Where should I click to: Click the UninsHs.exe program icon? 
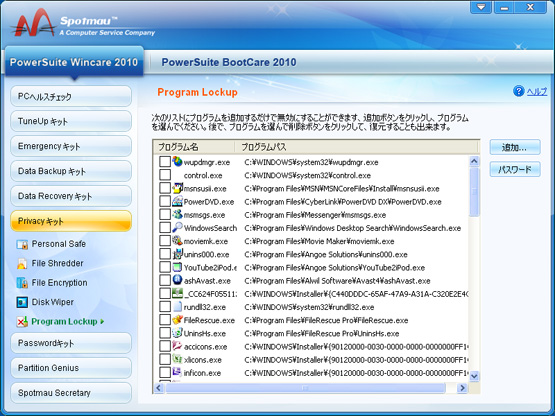[x=177, y=333]
